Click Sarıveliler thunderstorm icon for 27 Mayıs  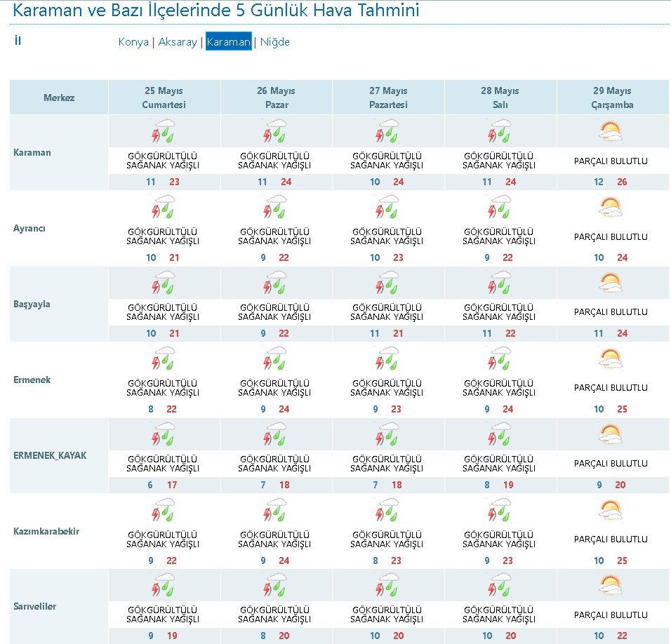[387, 586]
